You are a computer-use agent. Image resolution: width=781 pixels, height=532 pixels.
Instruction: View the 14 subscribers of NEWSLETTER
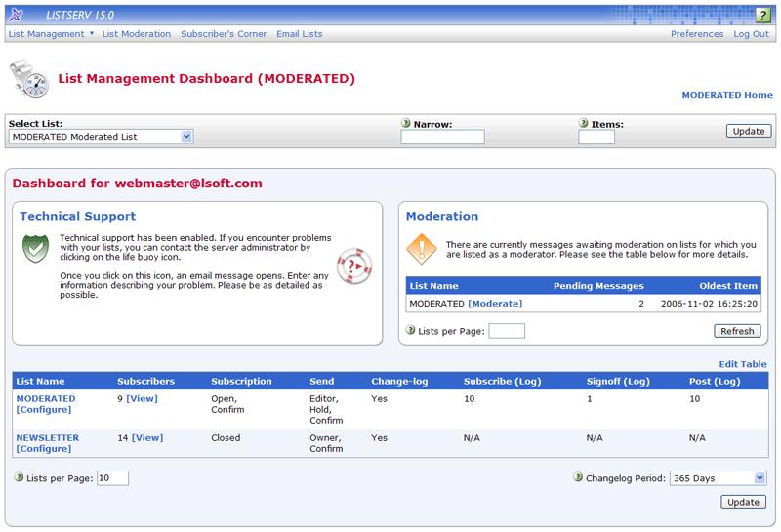point(147,438)
